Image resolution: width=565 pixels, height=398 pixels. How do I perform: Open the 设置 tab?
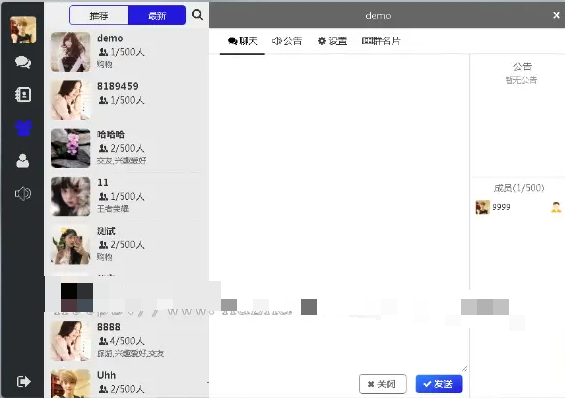tap(332, 41)
